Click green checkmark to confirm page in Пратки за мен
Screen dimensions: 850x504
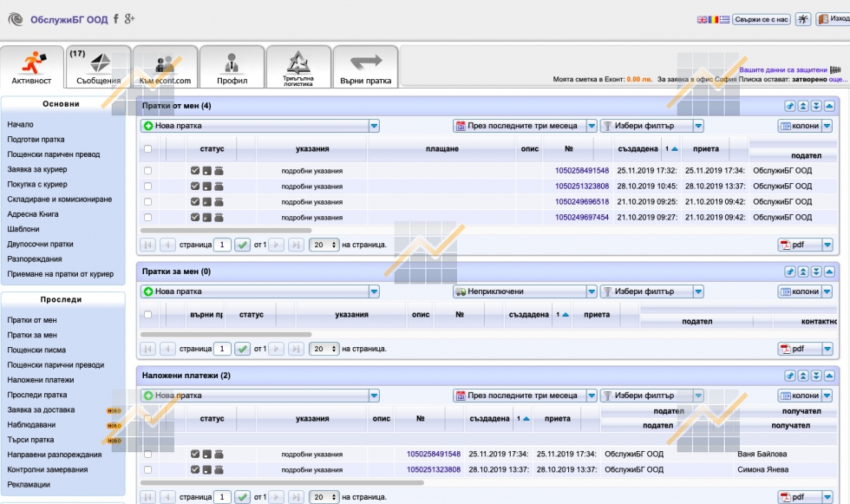click(x=242, y=349)
